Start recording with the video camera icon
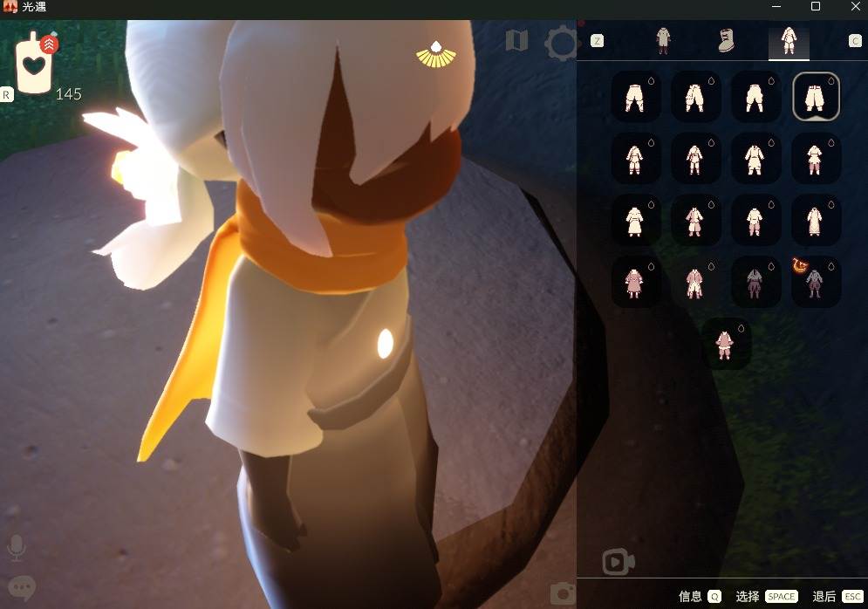Image resolution: width=868 pixels, height=609 pixels. [x=619, y=562]
